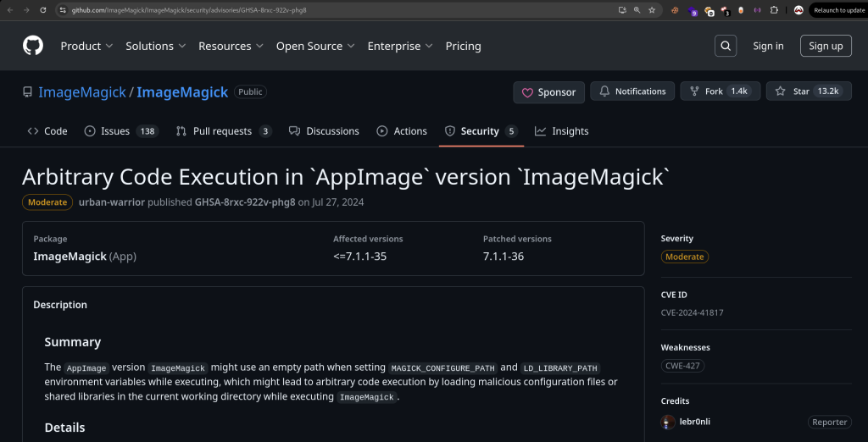Open the purple brackets extension icon

[757, 10]
